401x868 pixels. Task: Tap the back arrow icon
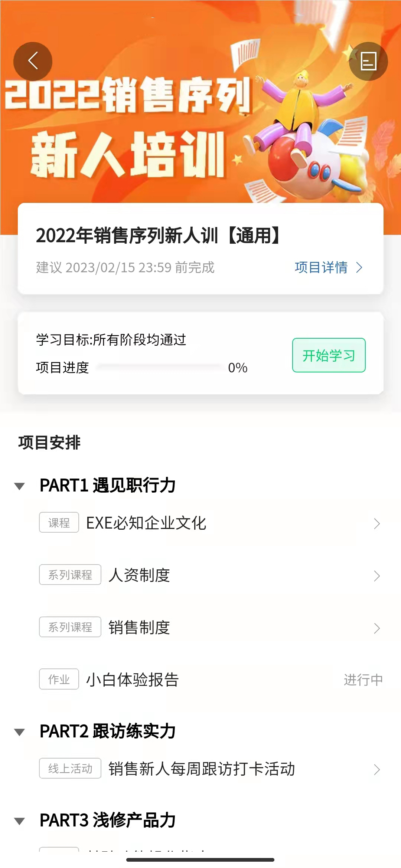point(33,61)
